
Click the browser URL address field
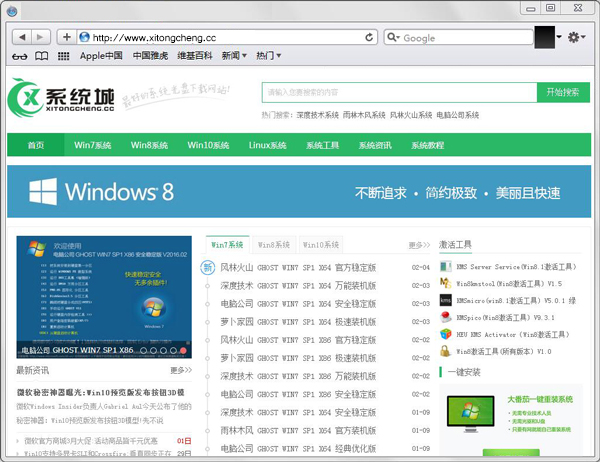pyautogui.click(x=226, y=37)
